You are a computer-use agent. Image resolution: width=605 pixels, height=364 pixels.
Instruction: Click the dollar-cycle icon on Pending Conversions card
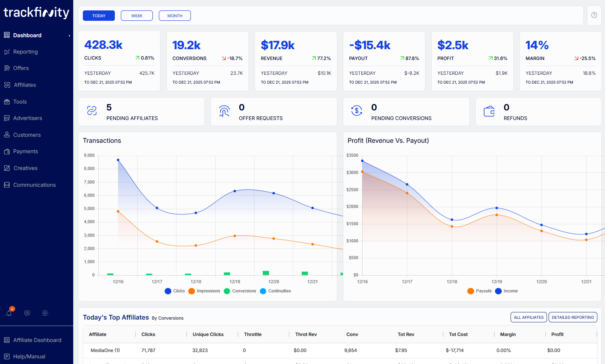(x=357, y=111)
